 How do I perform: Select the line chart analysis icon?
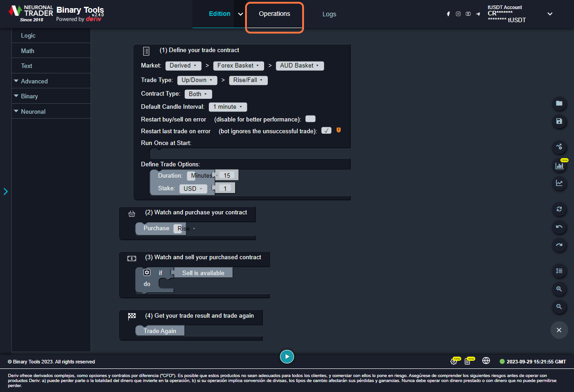559,183
